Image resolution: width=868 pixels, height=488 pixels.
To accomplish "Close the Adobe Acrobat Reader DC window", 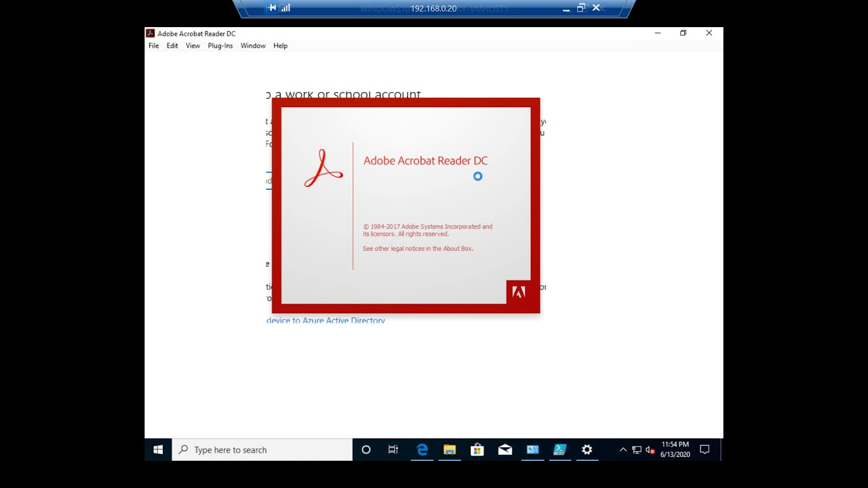I will click(x=709, y=33).
